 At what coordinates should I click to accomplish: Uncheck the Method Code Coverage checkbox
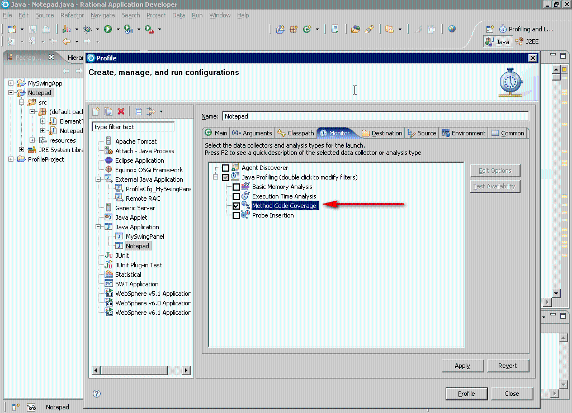236,206
